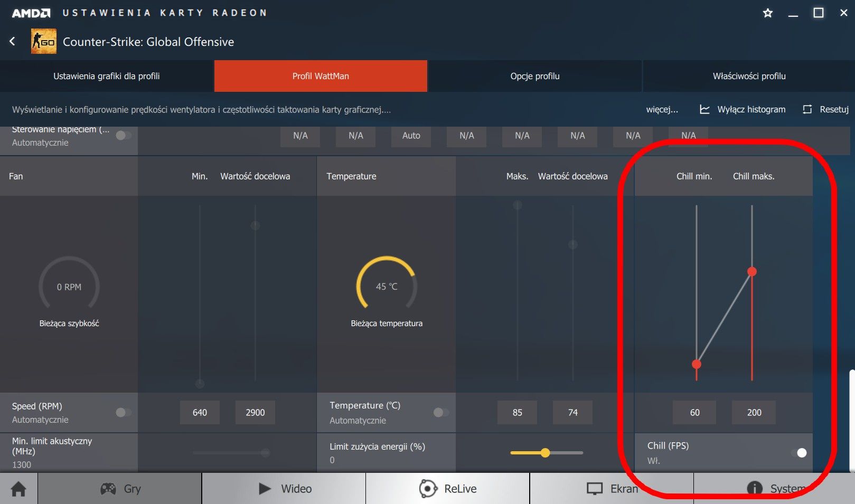Viewport: 855px width, 504px height.
Task: Click the fan minimum speed field 640
Action: coord(200,412)
